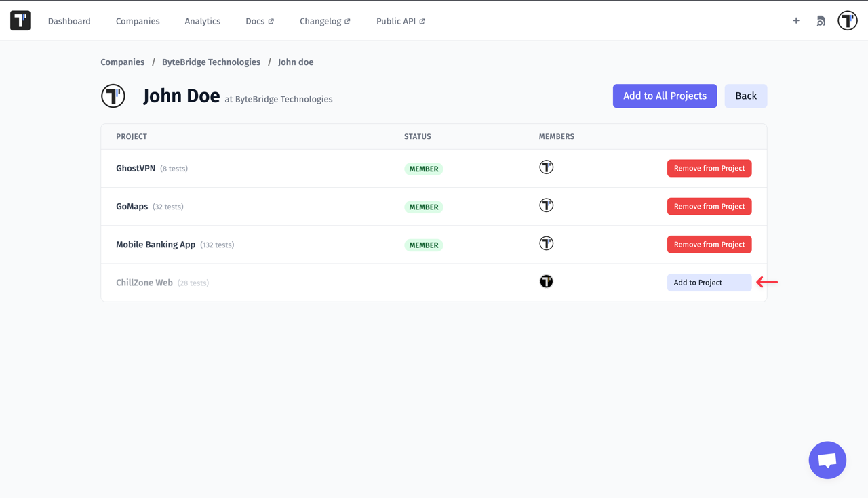Open the Analytics section
This screenshot has width=868, height=498.
[x=202, y=21]
